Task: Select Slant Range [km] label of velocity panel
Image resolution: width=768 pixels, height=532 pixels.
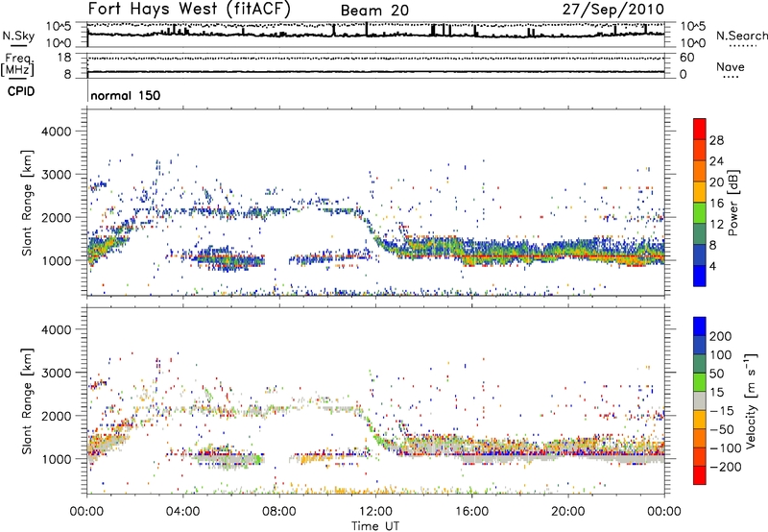Action: pyautogui.click(x=27, y=400)
